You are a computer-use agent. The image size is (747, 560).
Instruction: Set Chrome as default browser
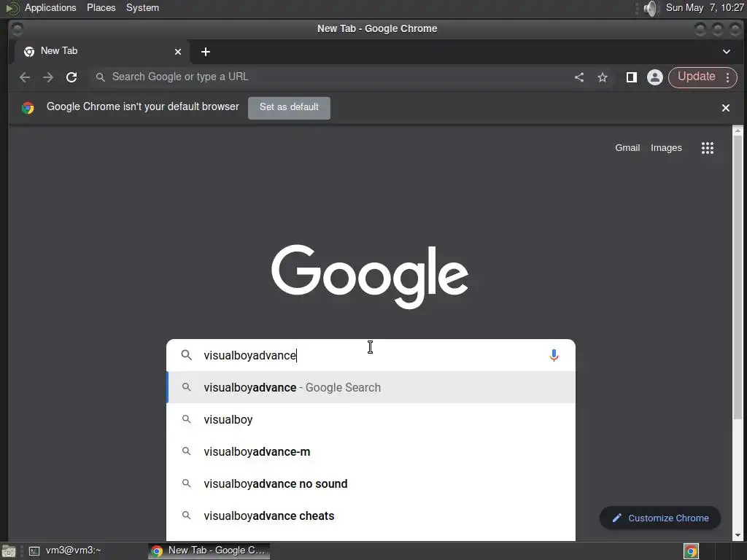[x=289, y=107]
